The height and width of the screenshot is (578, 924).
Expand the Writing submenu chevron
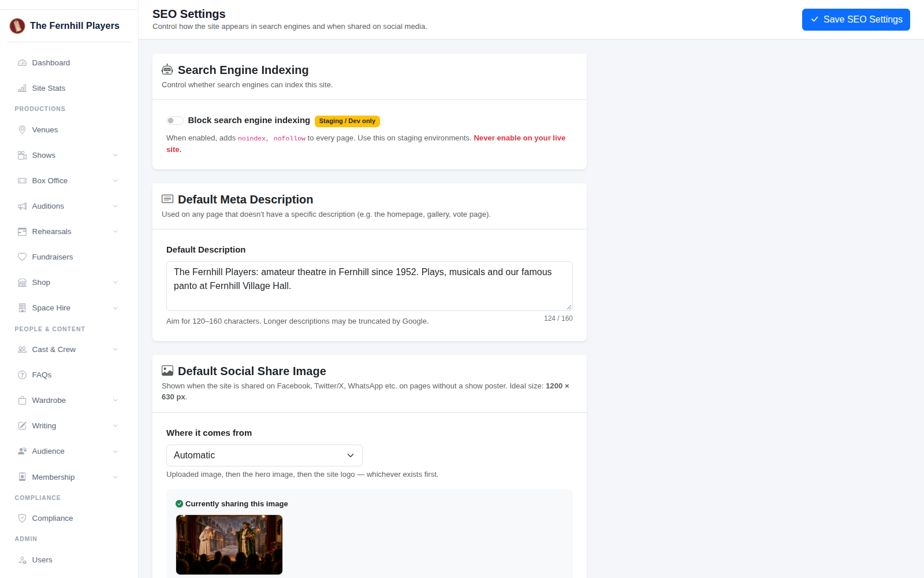115,426
